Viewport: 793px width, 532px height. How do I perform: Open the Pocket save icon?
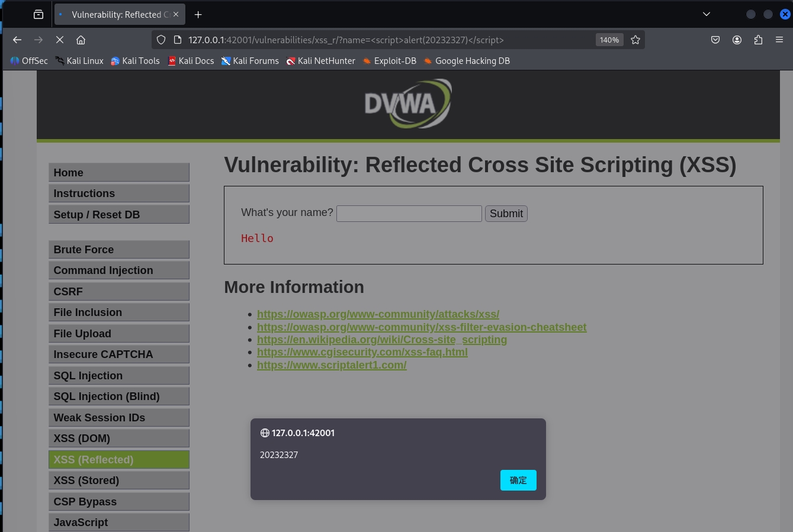coord(715,40)
